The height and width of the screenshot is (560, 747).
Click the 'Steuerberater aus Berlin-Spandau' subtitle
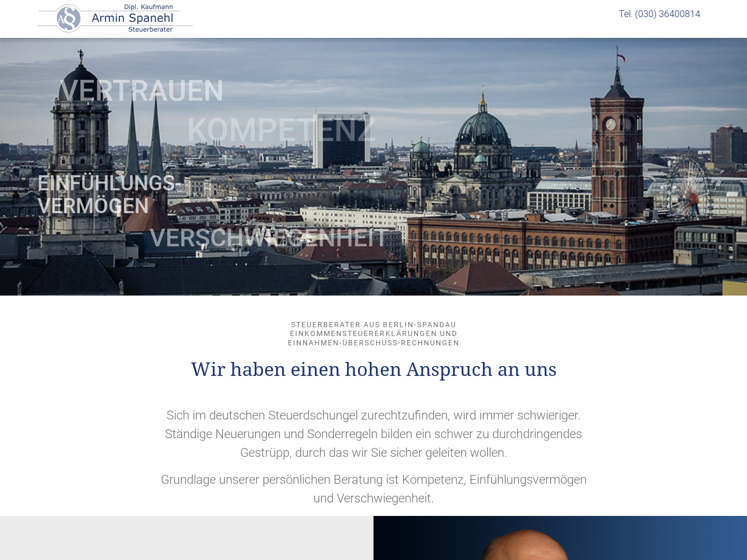[374, 325]
